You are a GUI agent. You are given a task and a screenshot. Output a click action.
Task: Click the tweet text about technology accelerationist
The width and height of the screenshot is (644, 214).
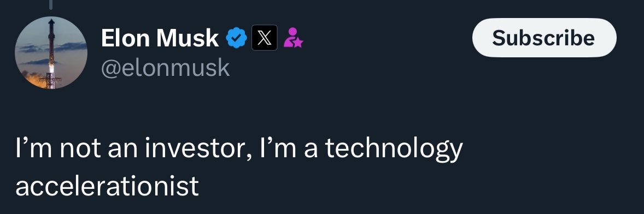[239, 167]
